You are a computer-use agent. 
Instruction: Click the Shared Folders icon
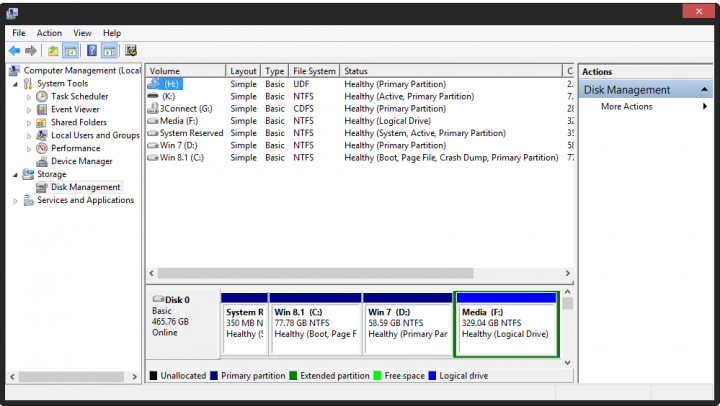click(x=42, y=122)
